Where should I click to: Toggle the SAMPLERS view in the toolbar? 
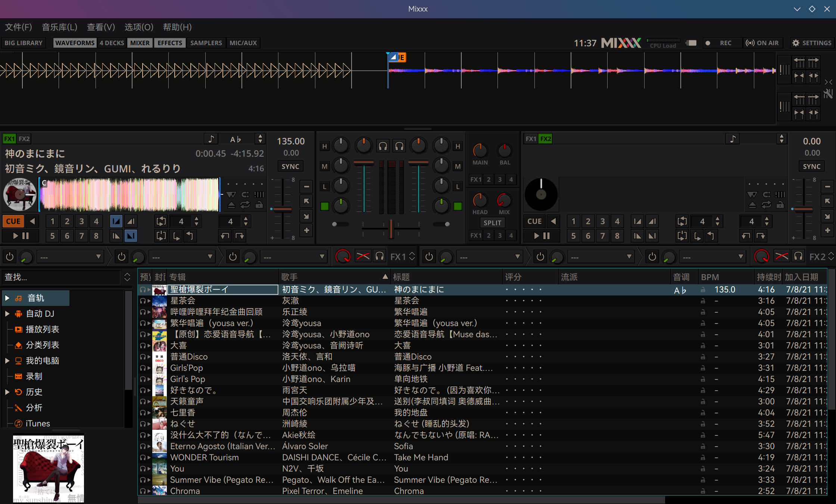click(206, 43)
